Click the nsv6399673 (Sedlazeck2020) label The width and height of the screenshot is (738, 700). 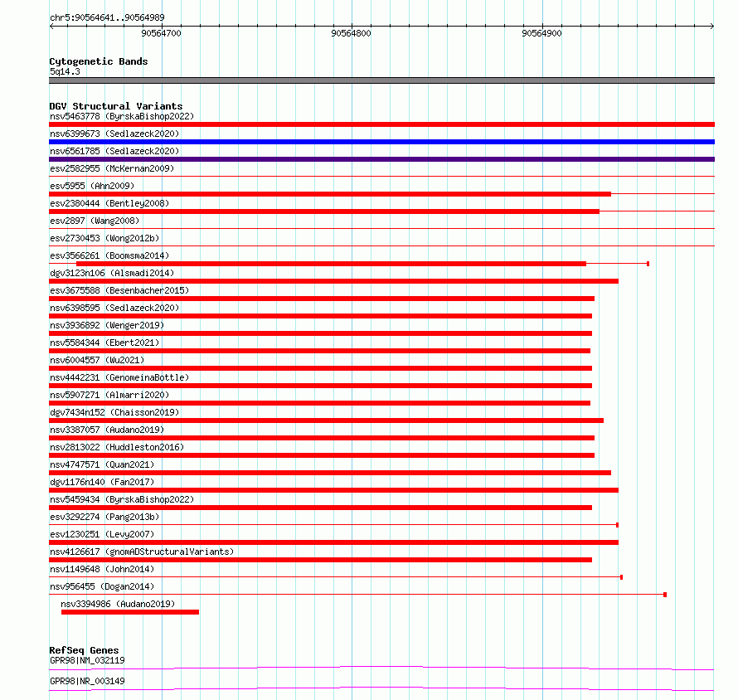point(114,134)
